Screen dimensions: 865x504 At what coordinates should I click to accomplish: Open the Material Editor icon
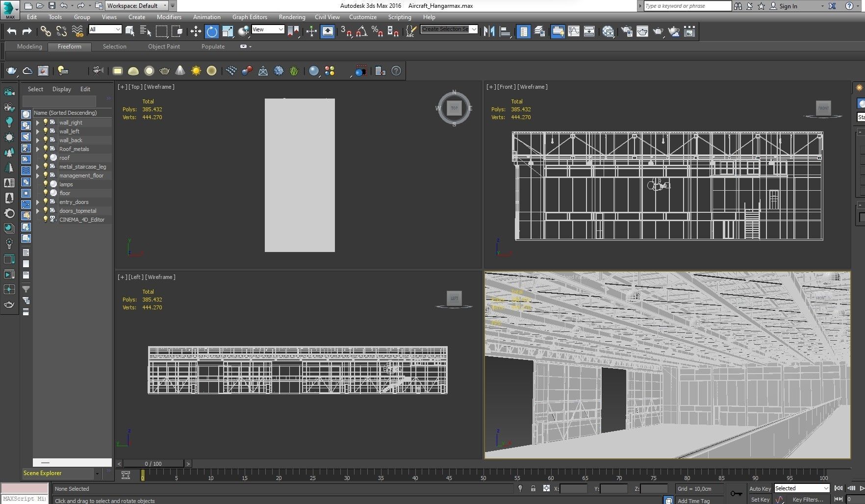click(x=608, y=32)
